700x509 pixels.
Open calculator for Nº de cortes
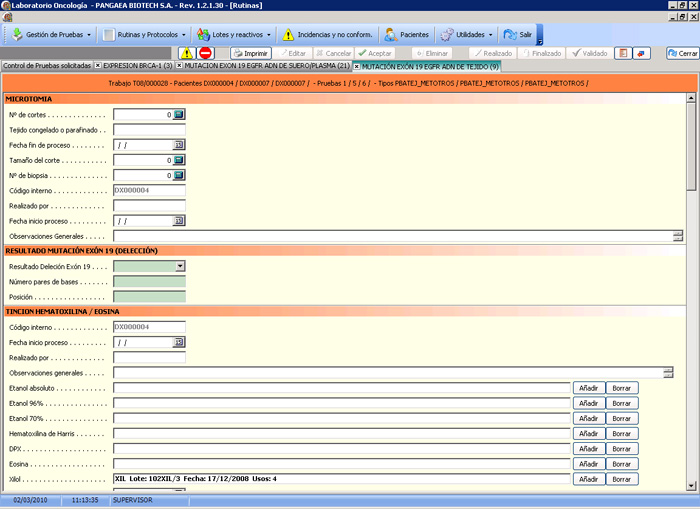179,115
